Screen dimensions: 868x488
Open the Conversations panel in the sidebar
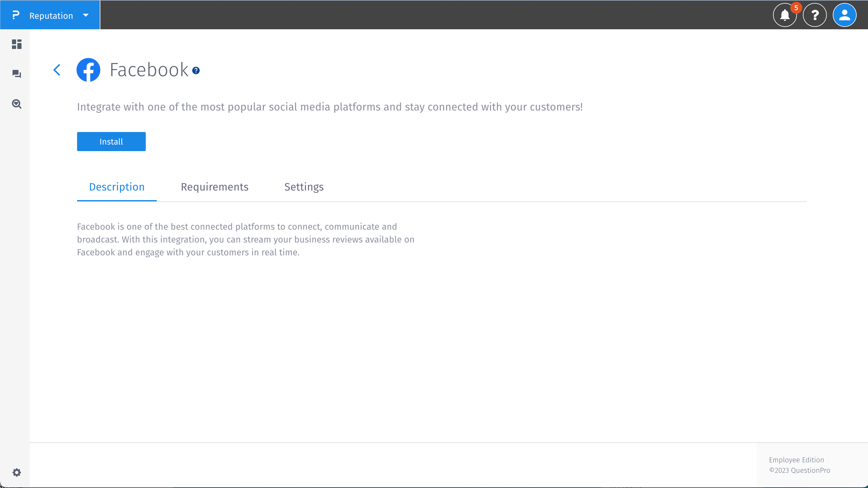[16, 74]
